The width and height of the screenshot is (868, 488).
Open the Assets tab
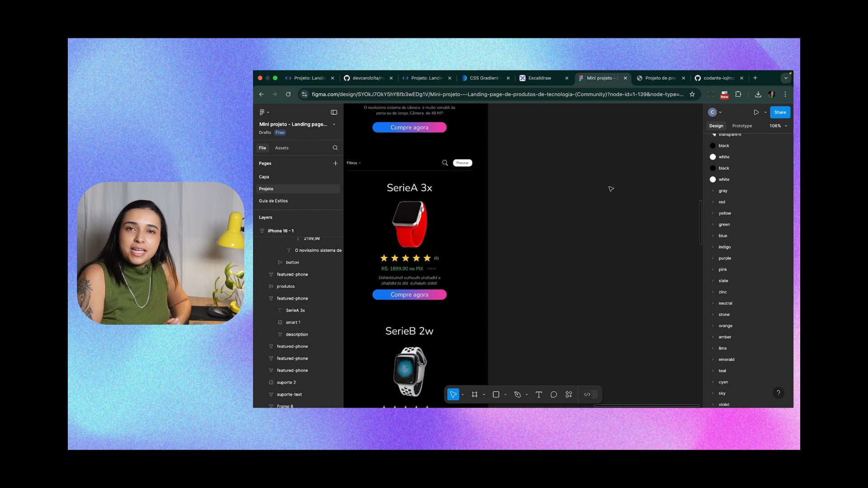pyautogui.click(x=282, y=148)
